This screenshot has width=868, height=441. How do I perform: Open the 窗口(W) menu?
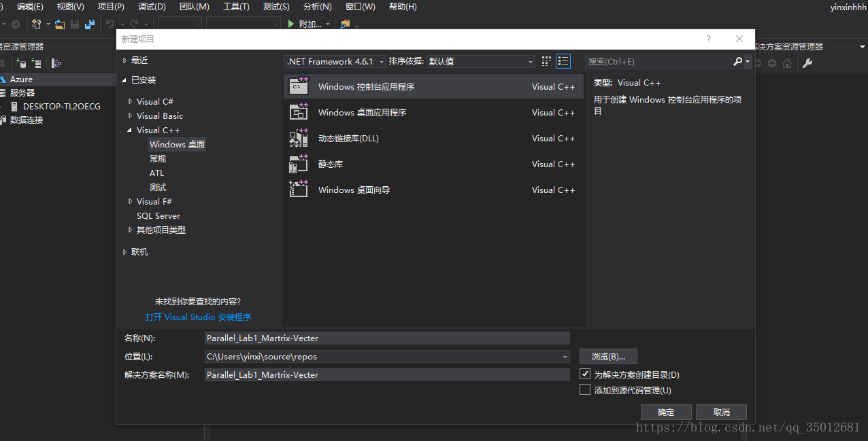361,6
